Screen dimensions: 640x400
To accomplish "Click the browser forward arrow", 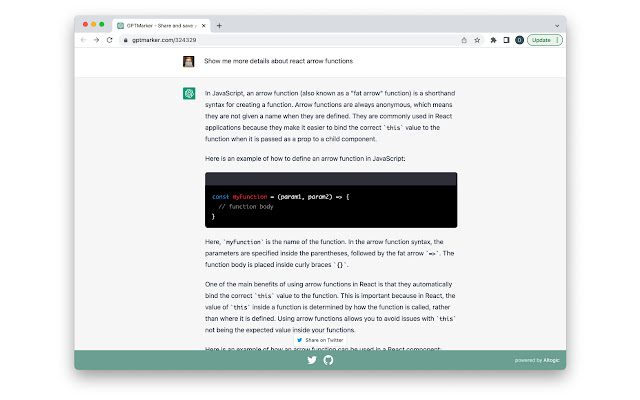I will tap(96, 40).
